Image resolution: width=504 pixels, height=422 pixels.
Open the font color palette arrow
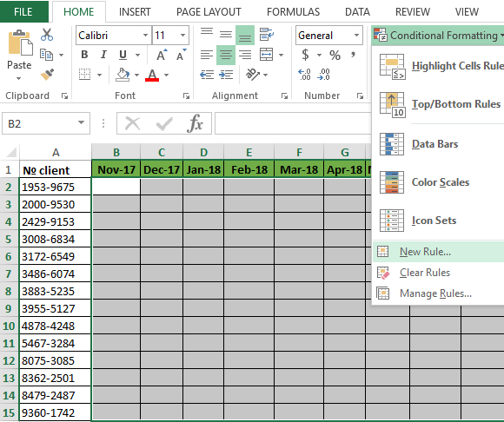[x=166, y=76]
